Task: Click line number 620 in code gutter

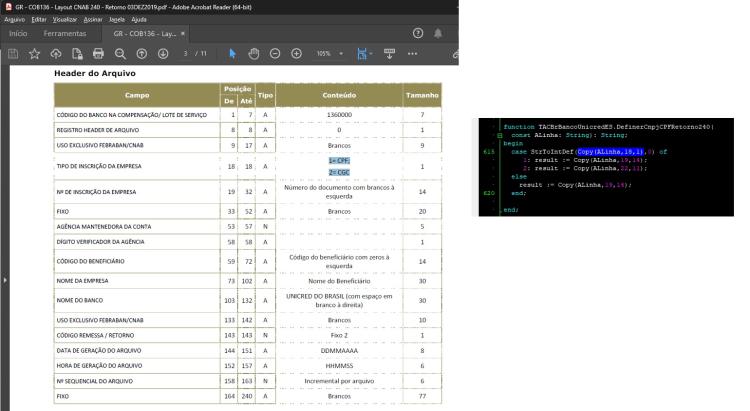Action: tap(488, 193)
